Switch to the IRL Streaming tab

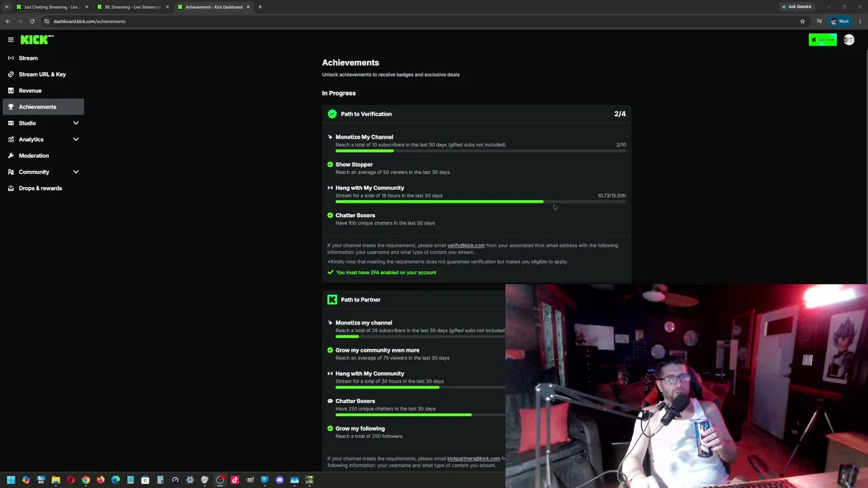click(x=132, y=7)
